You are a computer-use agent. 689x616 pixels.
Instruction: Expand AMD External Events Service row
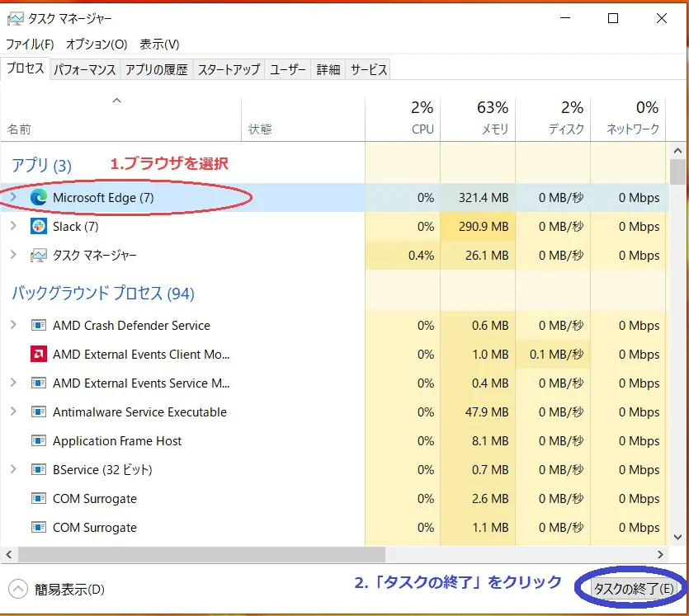tap(13, 383)
